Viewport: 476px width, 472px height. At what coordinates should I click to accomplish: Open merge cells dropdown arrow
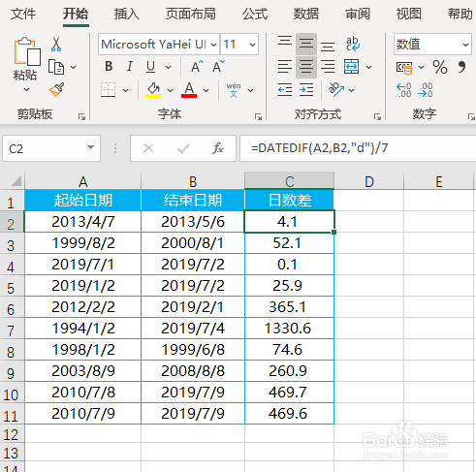368,67
